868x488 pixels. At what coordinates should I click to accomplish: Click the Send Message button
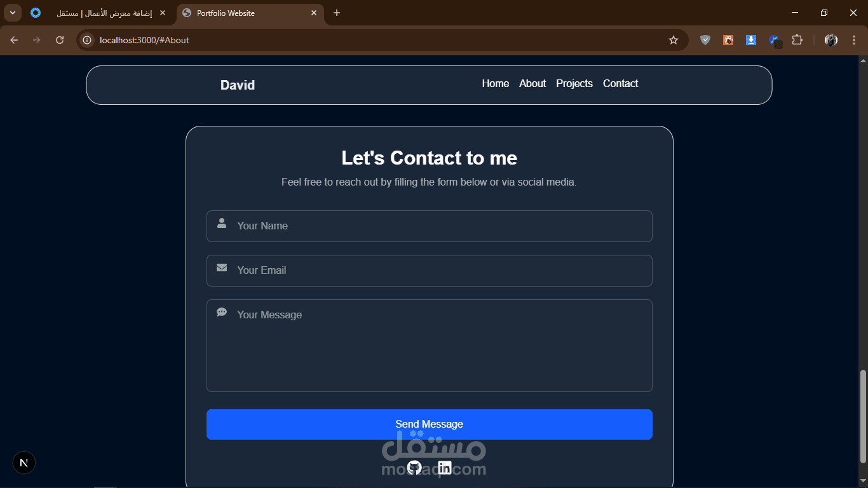point(430,424)
